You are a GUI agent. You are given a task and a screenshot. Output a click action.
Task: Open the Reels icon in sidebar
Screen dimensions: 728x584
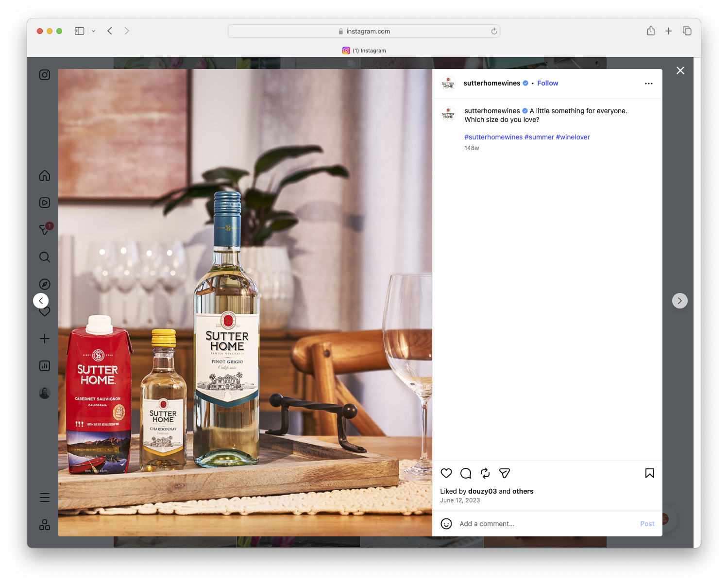point(45,203)
